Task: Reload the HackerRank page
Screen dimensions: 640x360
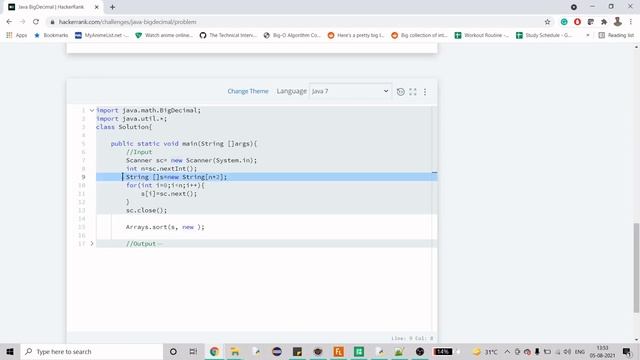Action: tap(36, 22)
